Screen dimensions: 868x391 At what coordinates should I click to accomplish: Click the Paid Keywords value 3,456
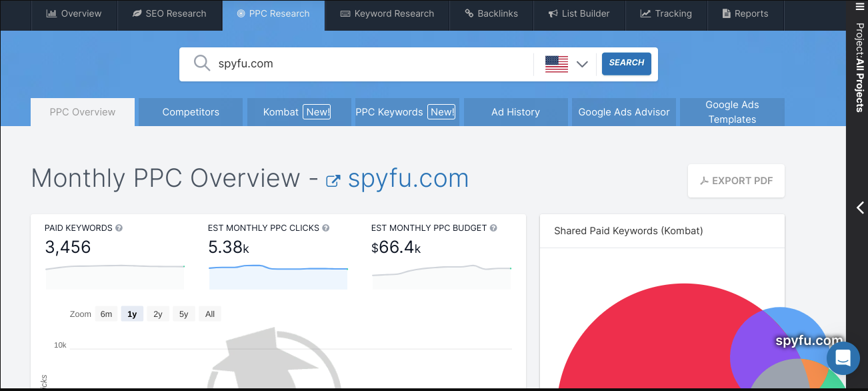tap(68, 248)
